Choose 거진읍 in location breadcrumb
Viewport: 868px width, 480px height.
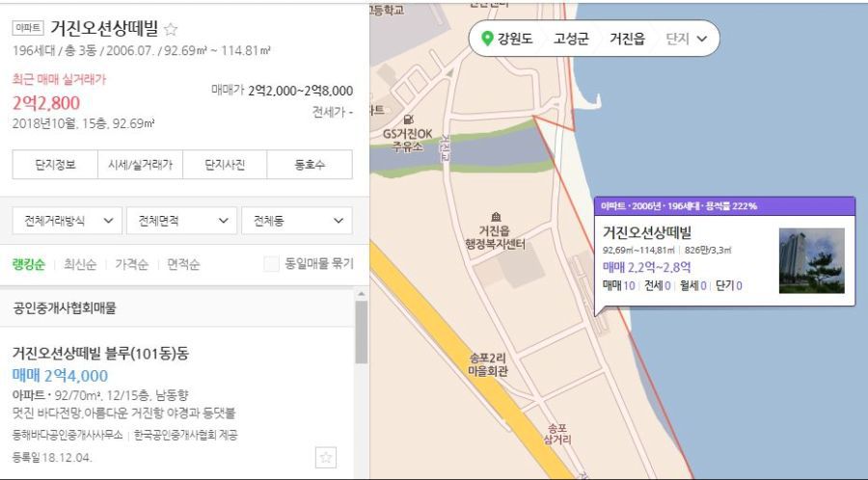[627, 39]
